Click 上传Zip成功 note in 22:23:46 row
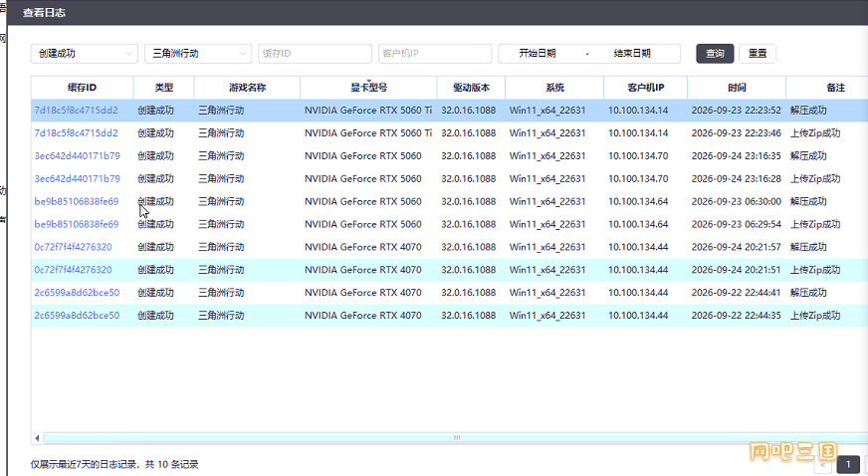The height and width of the screenshot is (476, 868). [815, 132]
